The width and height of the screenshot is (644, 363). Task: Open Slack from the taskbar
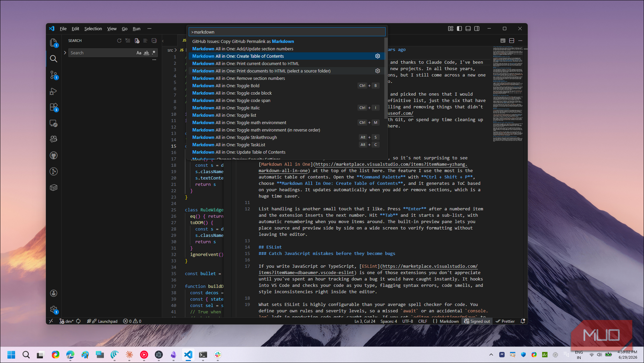(218, 355)
